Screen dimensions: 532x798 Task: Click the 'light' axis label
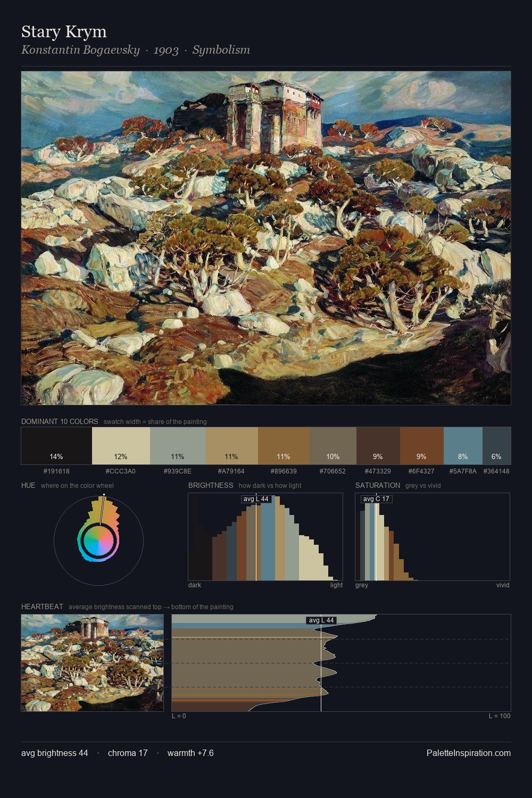pyautogui.click(x=336, y=585)
